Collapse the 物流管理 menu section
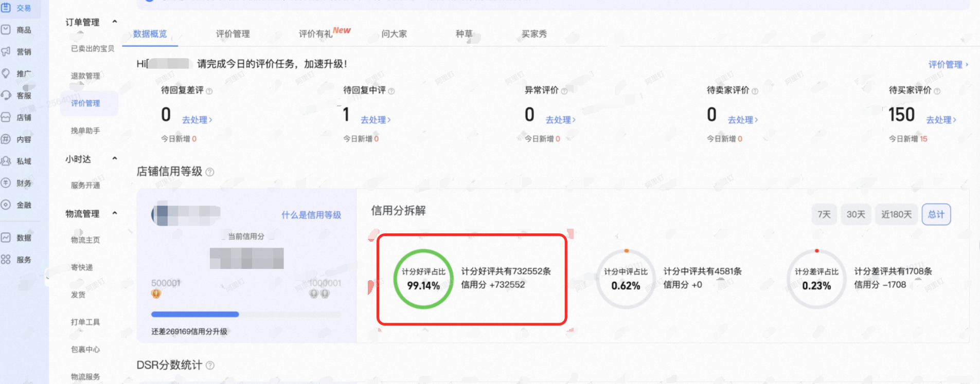The width and height of the screenshot is (980, 384). point(115,213)
